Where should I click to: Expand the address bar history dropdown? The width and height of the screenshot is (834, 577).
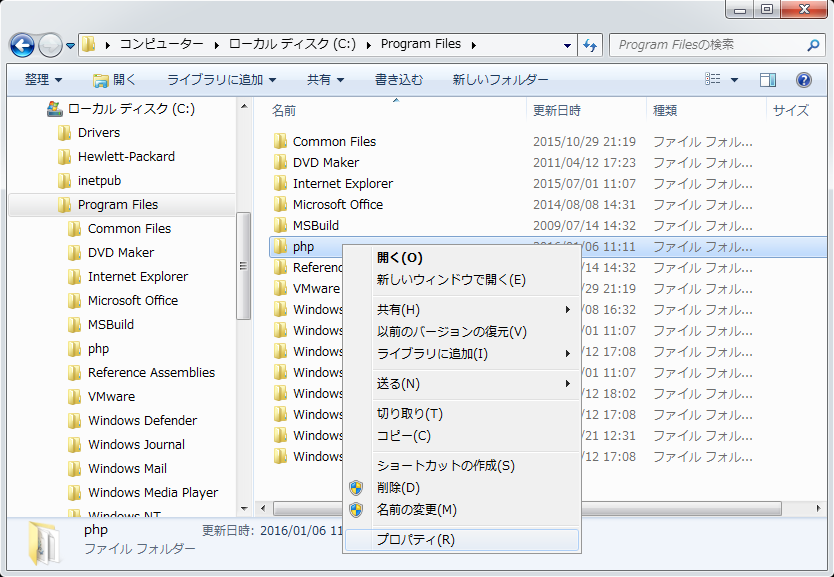568,45
